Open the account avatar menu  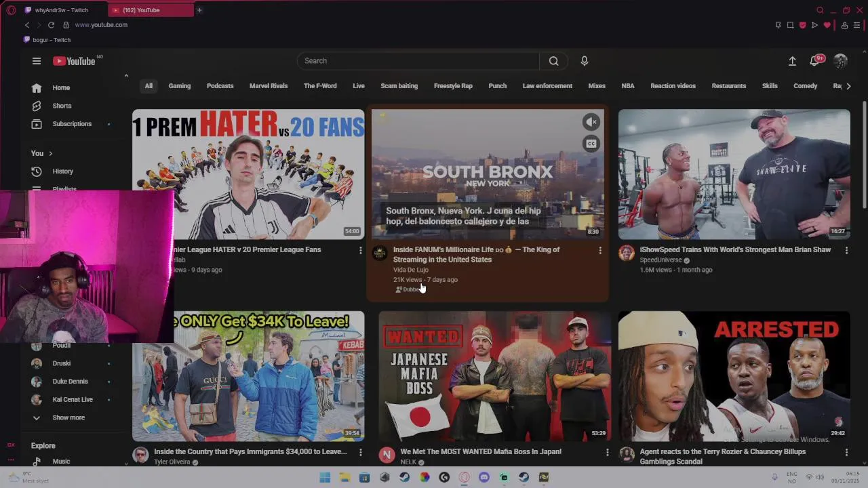pos(841,61)
